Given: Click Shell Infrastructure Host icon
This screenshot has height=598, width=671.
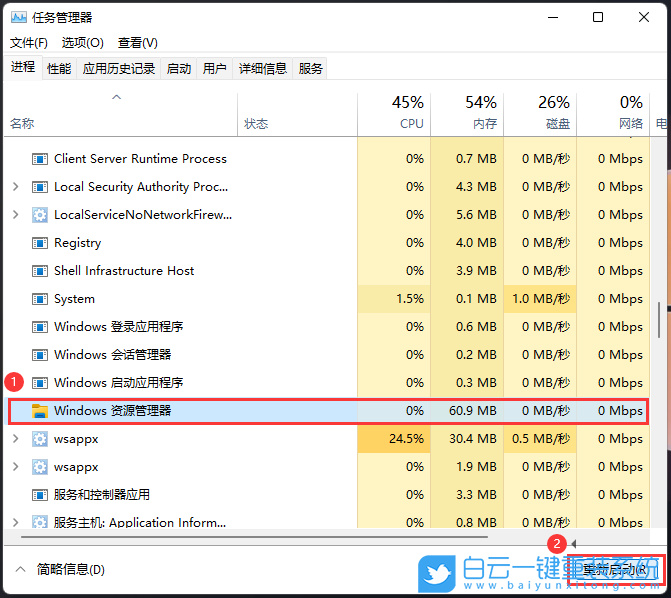Looking at the screenshot, I should pyautogui.click(x=40, y=271).
